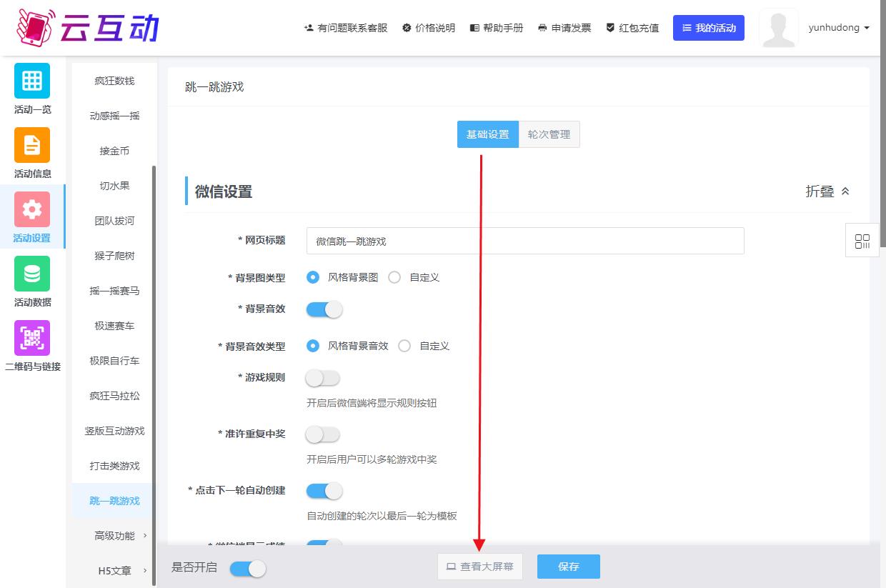Open 价格说明 link

click(429, 28)
